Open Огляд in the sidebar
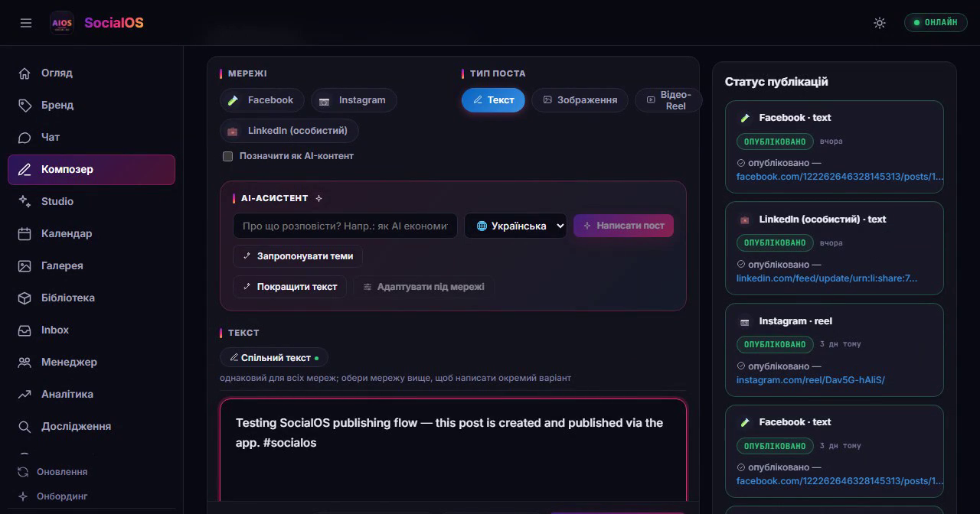This screenshot has height=514, width=980. click(92, 73)
